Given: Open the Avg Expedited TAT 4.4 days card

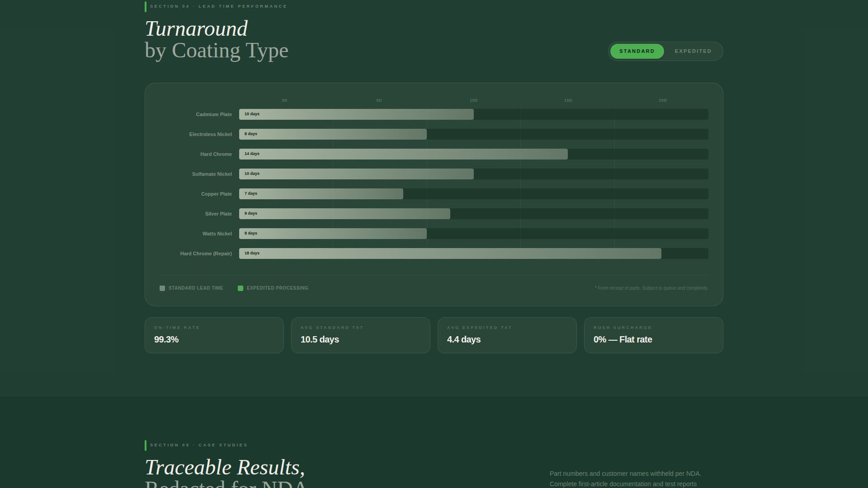Looking at the screenshot, I should coord(507,335).
